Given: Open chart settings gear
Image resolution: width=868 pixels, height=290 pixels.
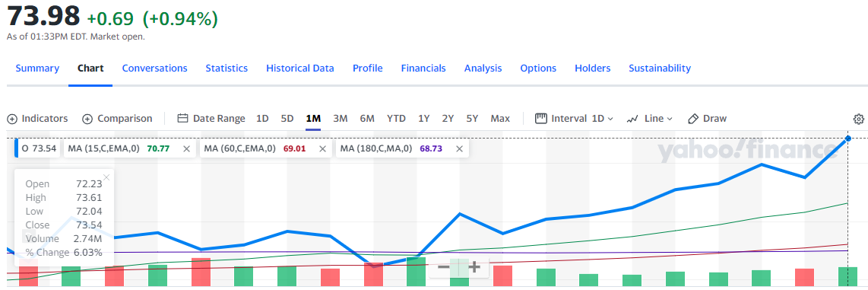Looking at the screenshot, I should click(859, 119).
